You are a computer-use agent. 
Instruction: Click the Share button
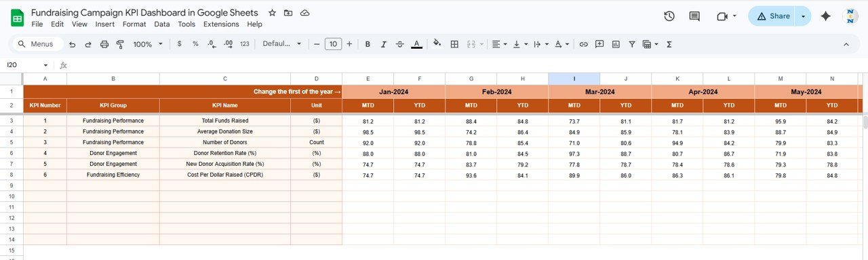click(772, 16)
